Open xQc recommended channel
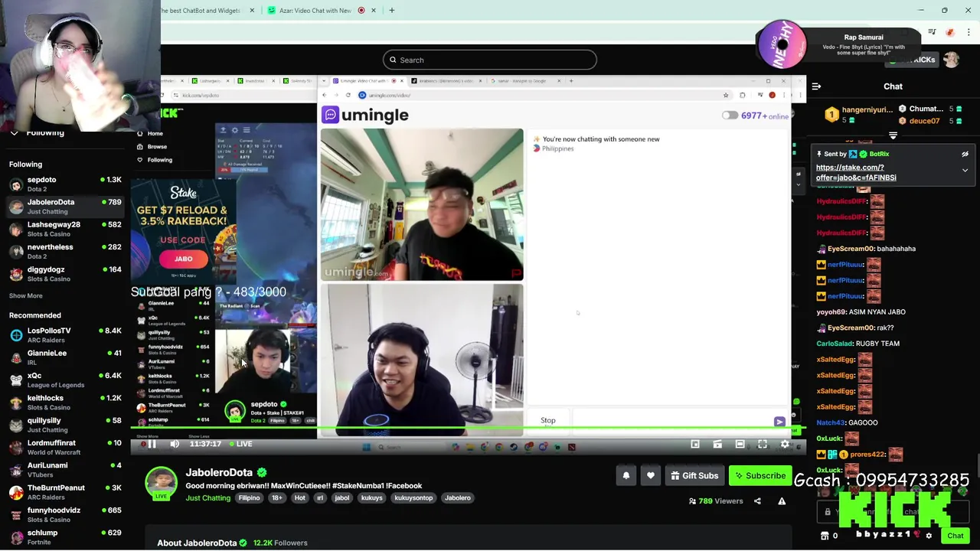The image size is (980, 551). pyautogui.click(x=65, y=380)
